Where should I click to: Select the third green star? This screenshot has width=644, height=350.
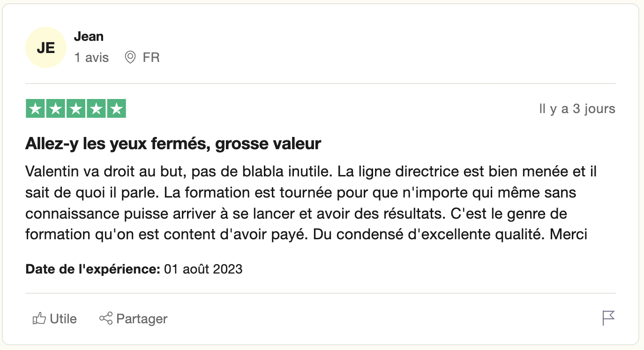76,109
